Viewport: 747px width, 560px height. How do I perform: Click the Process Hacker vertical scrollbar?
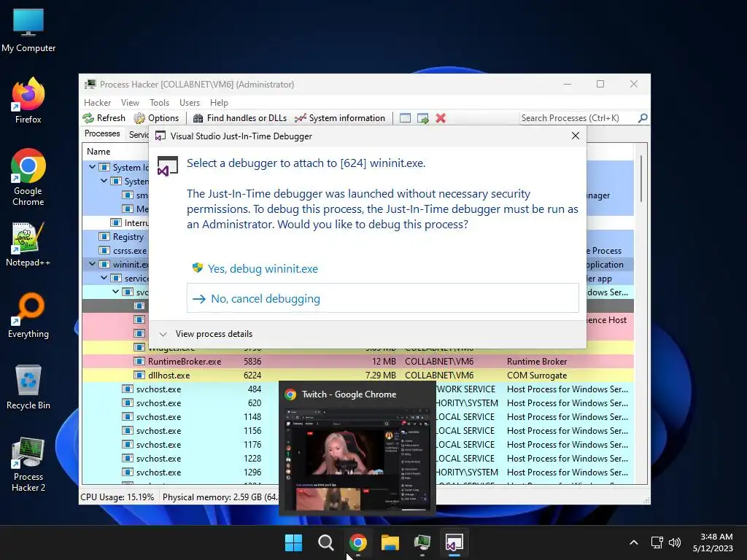641,179
